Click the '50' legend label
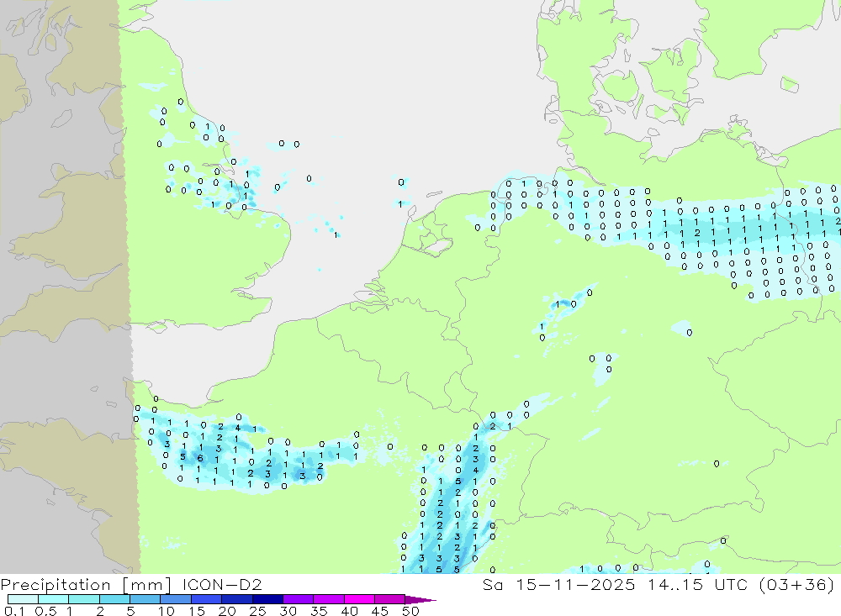Image resolution: width=841 pixels, height=616 pixels. (410, 611)
